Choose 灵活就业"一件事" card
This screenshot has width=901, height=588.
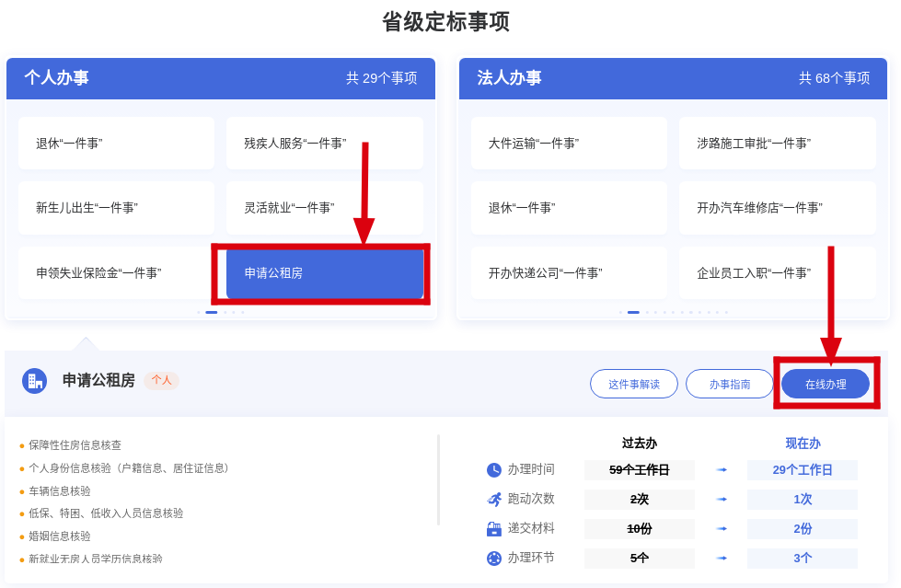[324, 208]
